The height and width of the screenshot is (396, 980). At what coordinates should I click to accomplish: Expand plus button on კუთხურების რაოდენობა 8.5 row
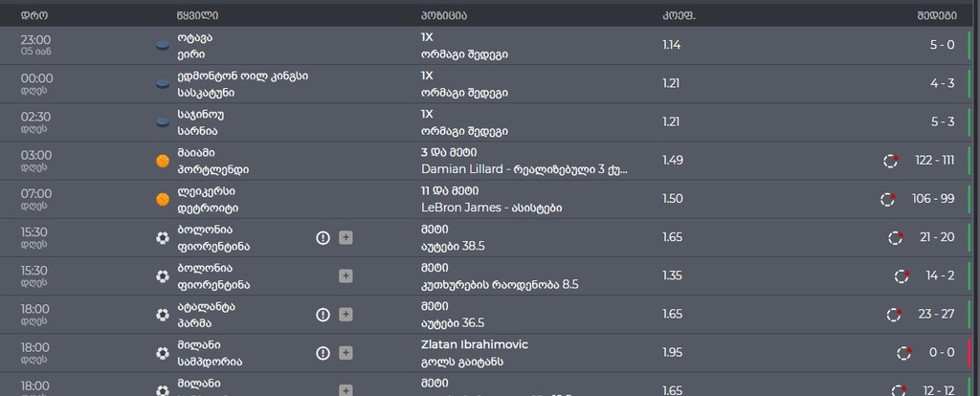pyautogui.click(x=345, y=275)
